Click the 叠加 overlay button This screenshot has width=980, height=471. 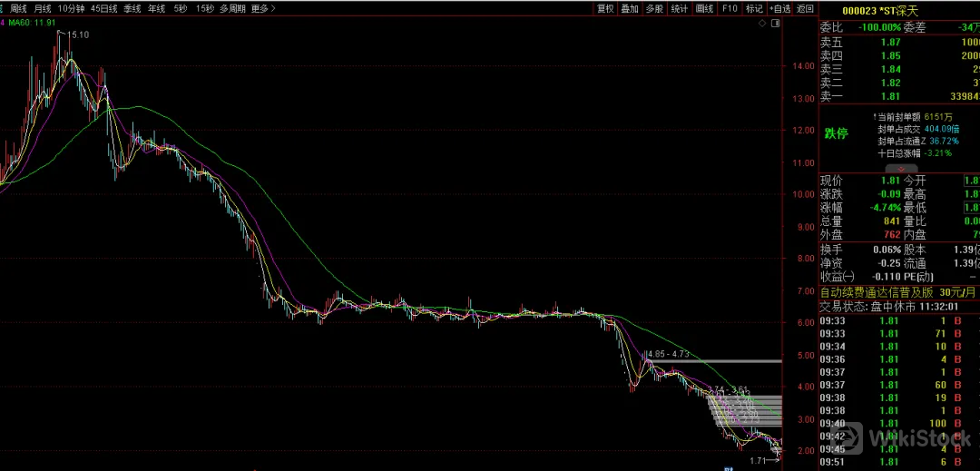tap(630, 8)
